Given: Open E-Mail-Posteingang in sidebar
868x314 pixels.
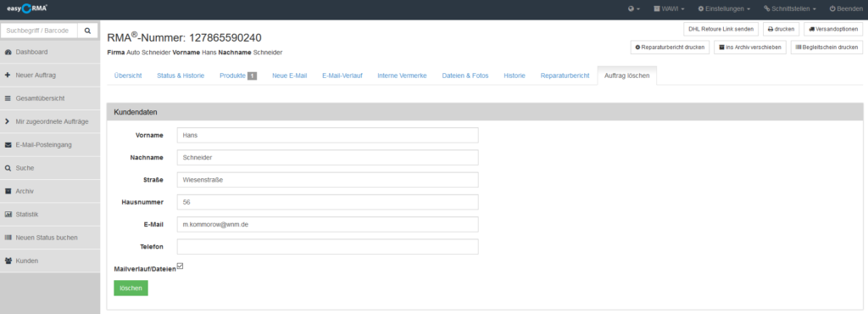Looking at the screenshot, I should (x=50, y=144).
